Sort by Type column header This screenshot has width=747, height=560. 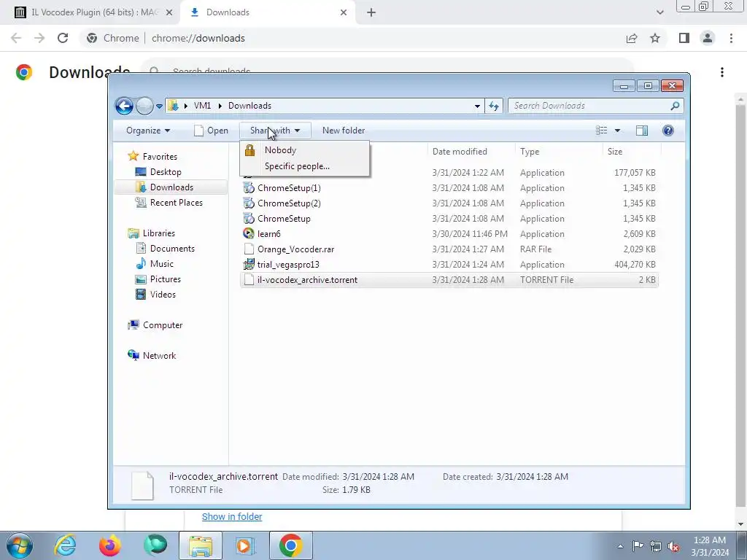(559, 152)
